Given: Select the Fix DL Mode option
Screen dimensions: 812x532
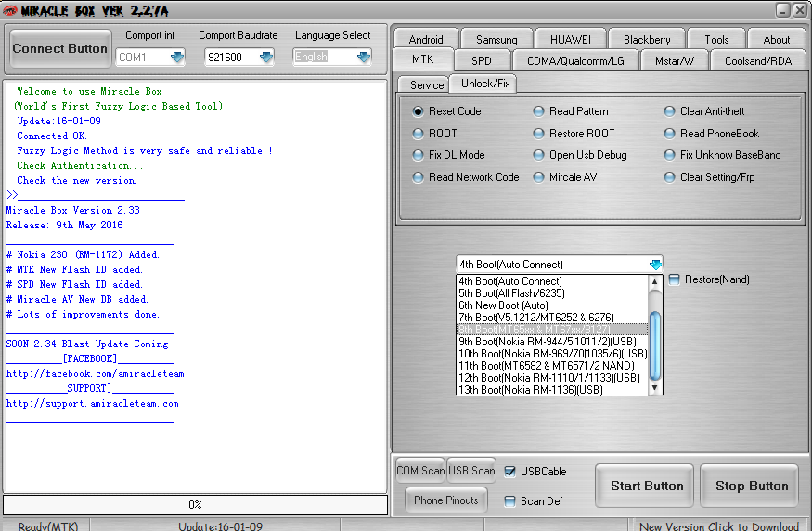Looking at the screenshot, I should [418, 155].
